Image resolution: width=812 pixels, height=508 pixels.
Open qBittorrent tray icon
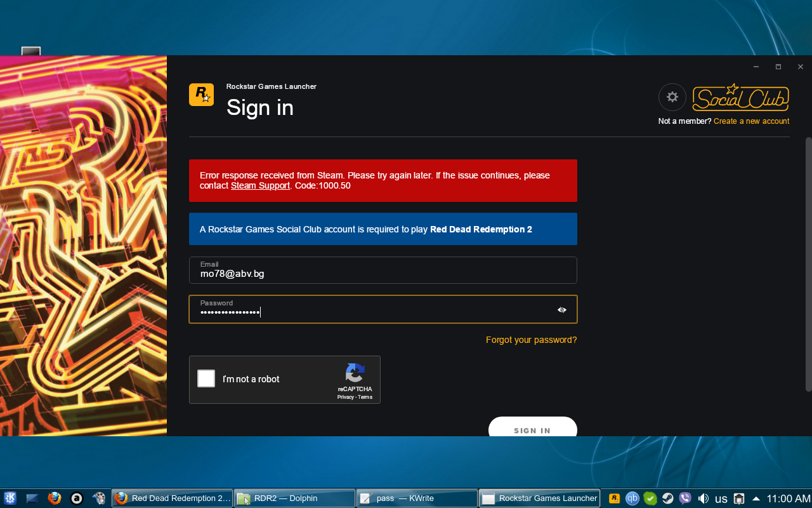tap(632, 498)
